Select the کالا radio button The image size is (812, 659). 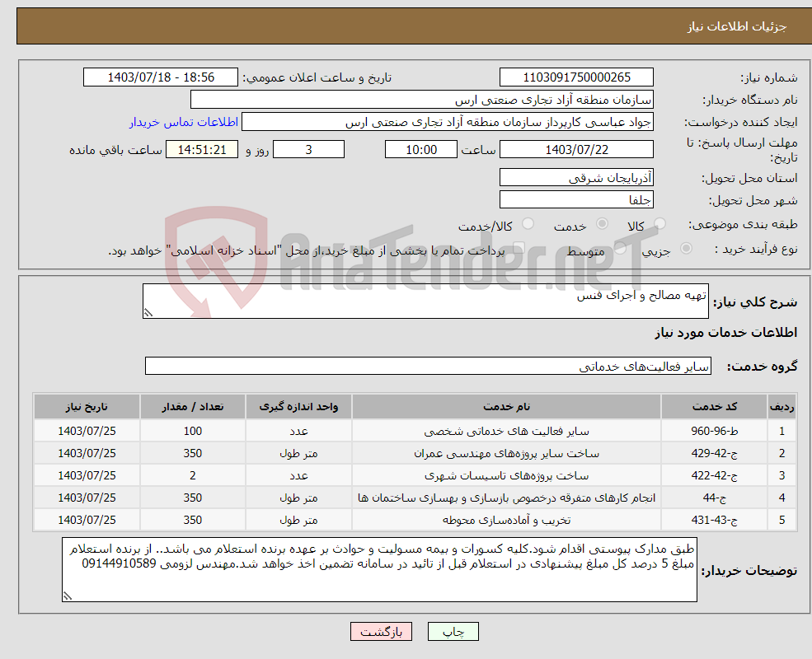coord(659,224)
